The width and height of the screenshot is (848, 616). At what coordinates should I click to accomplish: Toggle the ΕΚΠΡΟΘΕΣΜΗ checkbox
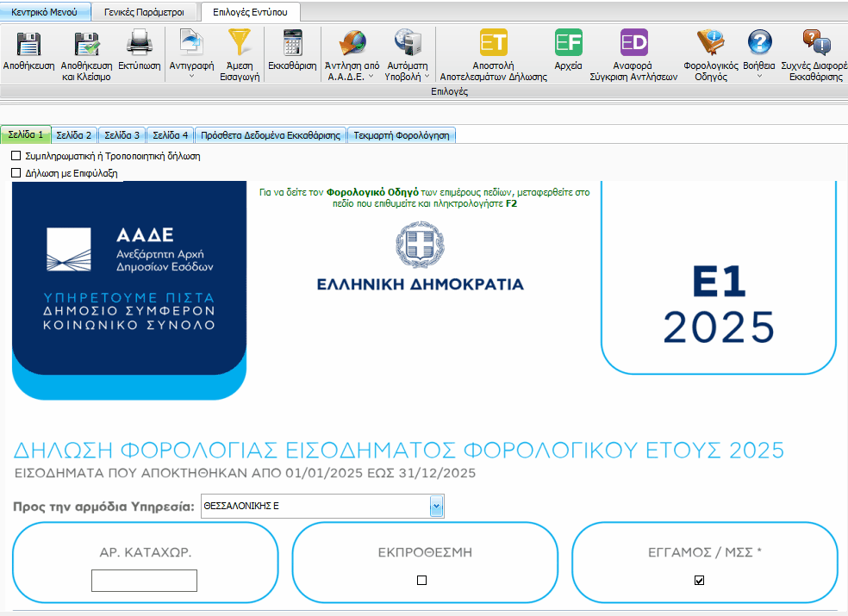421,581
